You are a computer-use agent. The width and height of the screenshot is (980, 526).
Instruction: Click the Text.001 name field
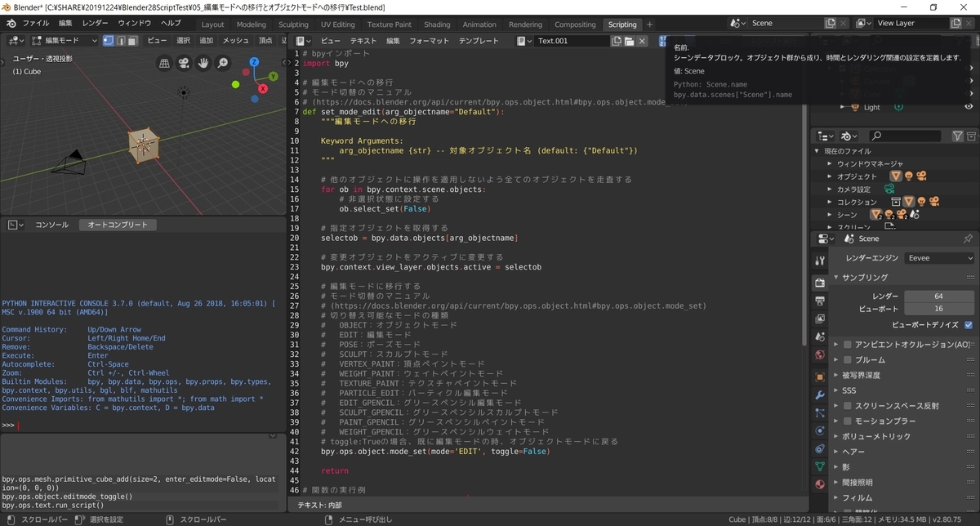(573, 41)
